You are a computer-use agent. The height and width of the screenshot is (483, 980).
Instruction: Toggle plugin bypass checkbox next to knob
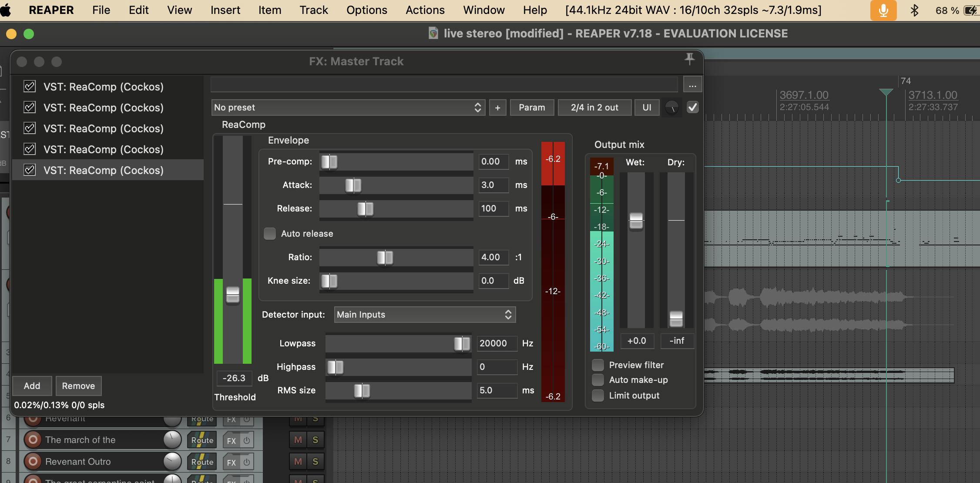click(x=693, y=107)
